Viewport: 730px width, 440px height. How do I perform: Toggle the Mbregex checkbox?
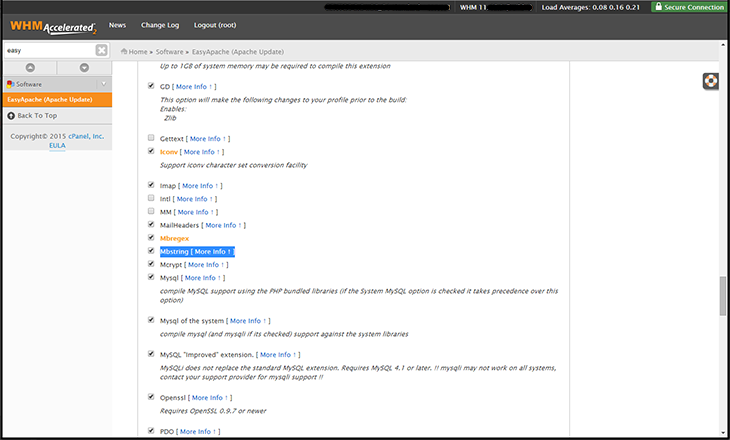pyautogui.click(x=151, y=237)
